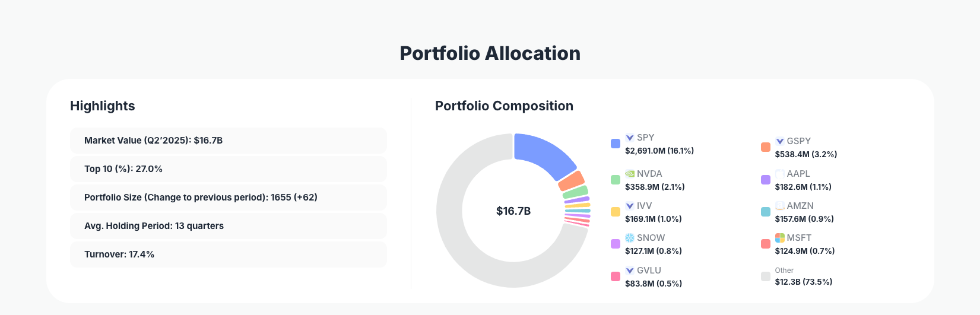Screen dimensions: 980x315
Task: Click the IVV ticker logo icon
Action: click(630, 206)
